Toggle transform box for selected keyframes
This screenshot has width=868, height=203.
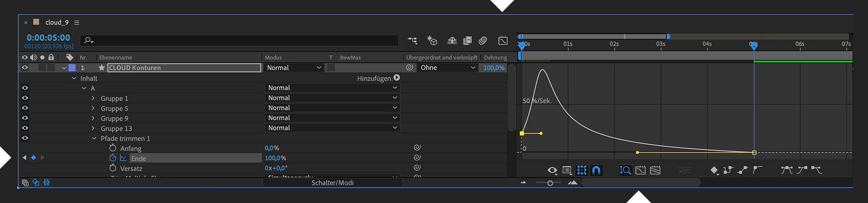[582, 170]
